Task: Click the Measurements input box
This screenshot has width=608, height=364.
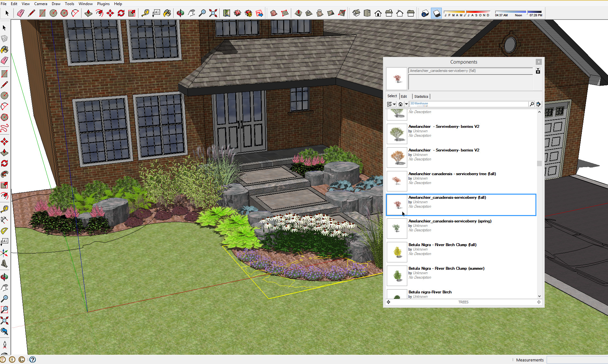Action: 577,360
